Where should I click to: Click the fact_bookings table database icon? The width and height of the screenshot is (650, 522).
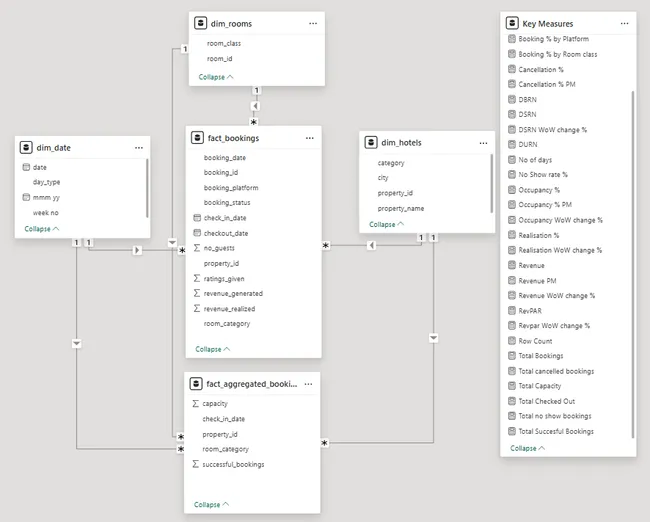click(x=197, y=138)
